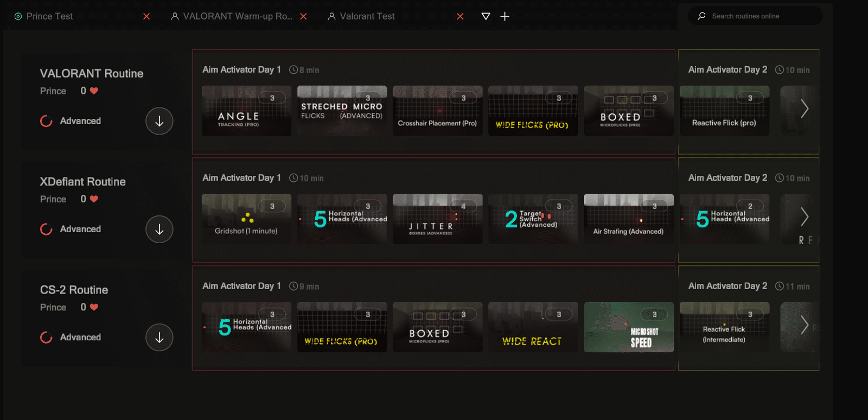Click the user icon on Valorant Test tab
Screen dimensions: 868x420
[x=331, y=16]
